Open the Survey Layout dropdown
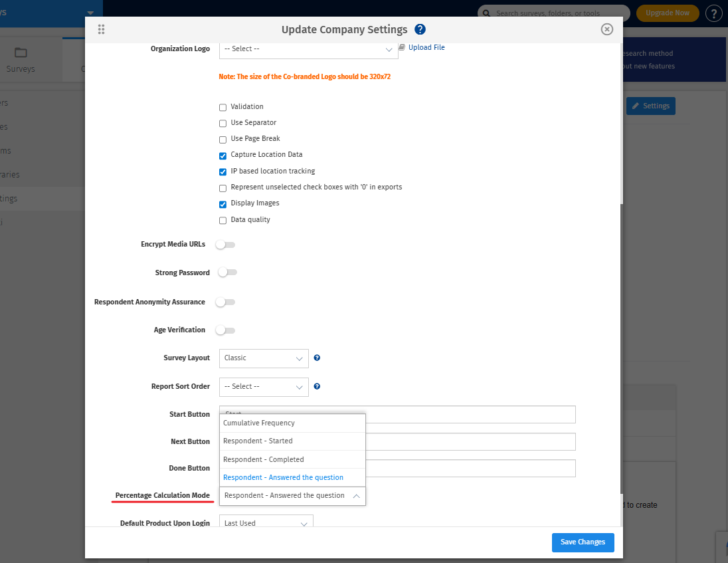The width and height of the screenshot is (728, 563). [264, 358]
